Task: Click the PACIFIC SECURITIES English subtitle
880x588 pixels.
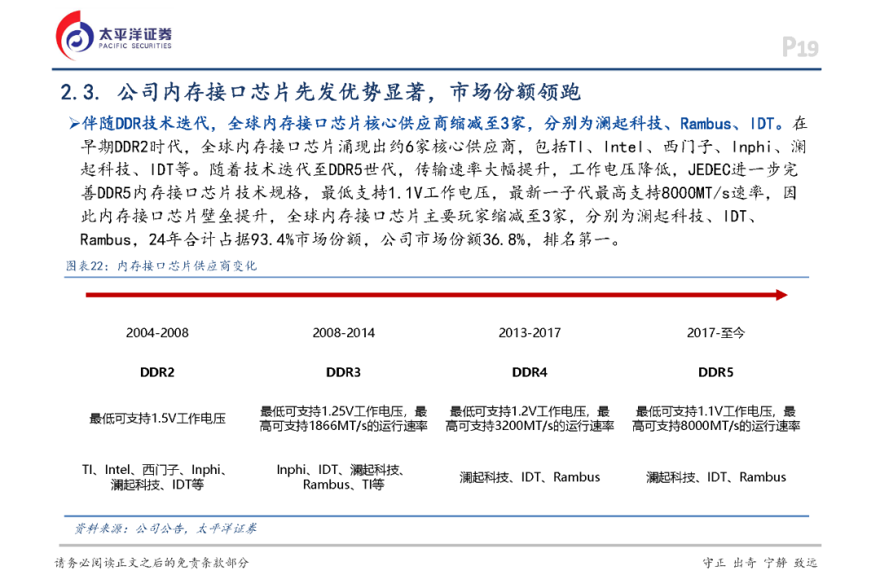Action: click(x=135, y=46)
